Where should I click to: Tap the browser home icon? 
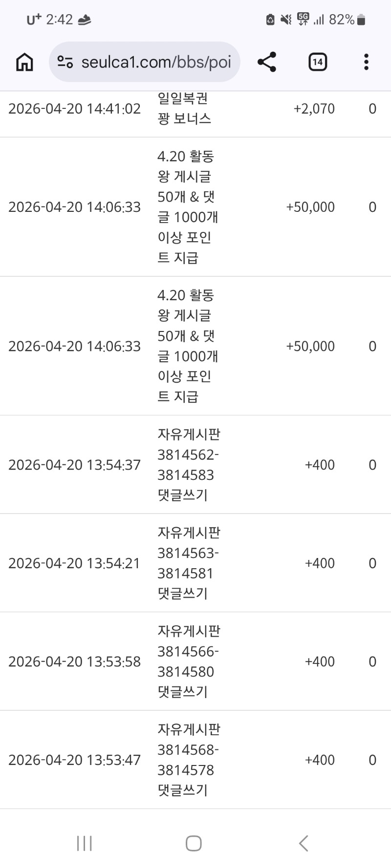[24, 62]
